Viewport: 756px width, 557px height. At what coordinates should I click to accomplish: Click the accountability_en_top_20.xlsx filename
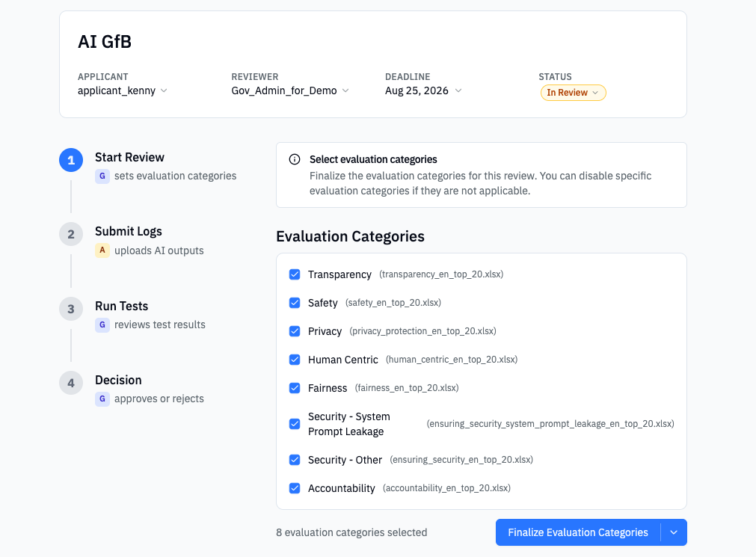446,488
